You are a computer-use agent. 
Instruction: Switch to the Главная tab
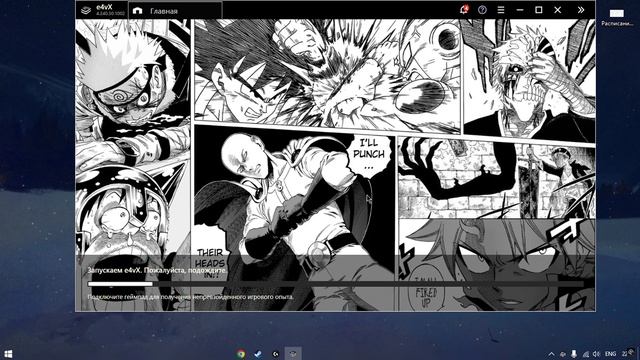pos(176,11)
